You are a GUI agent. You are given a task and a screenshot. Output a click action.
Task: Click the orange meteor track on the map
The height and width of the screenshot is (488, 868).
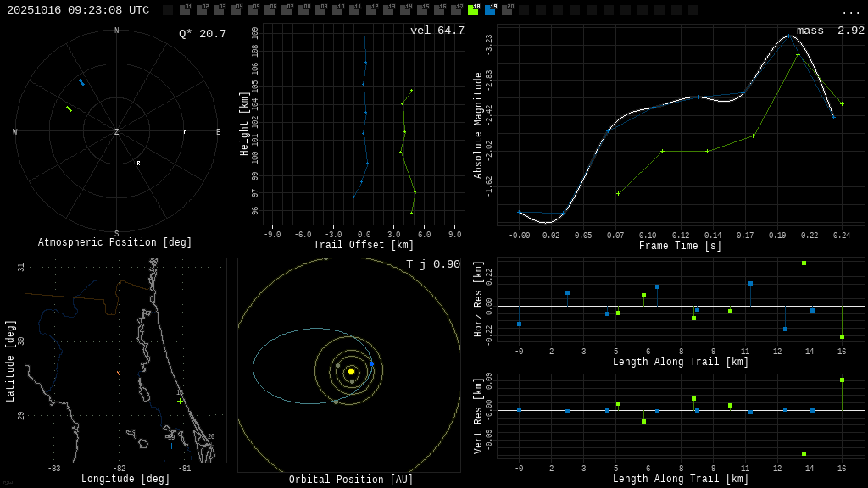pos(118,373)
